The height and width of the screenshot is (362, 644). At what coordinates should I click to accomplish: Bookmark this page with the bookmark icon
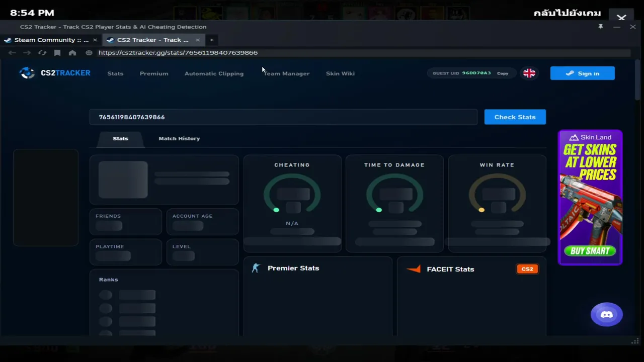tap(57, 53)
